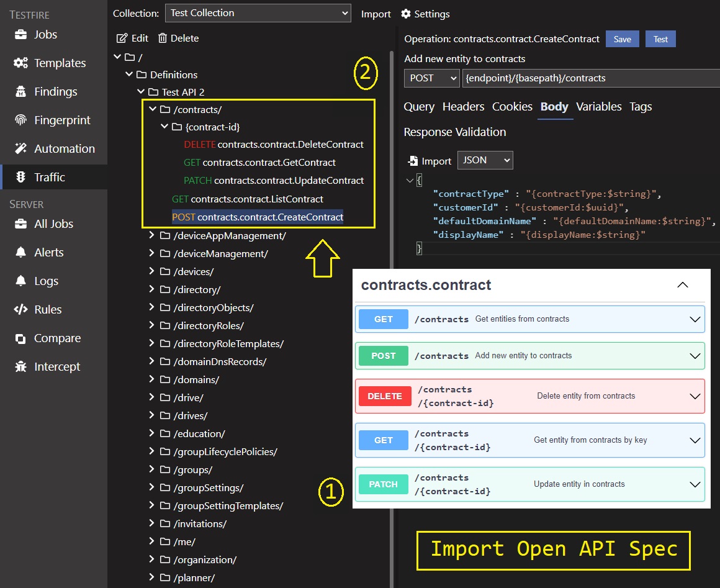Screen dimensions: 720x588
Task: Select GET contracts.contract.ListContract
Action: [x=248, y=199]
